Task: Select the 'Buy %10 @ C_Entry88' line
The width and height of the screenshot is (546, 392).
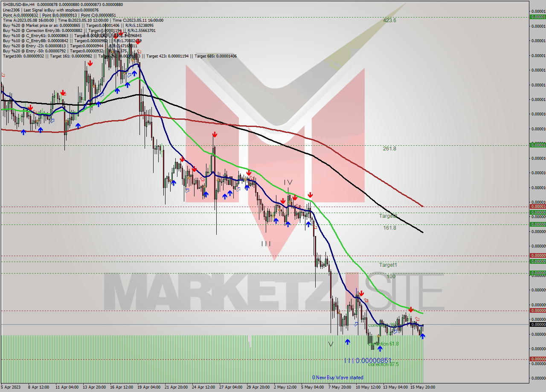Action: (x=73, y=41)
